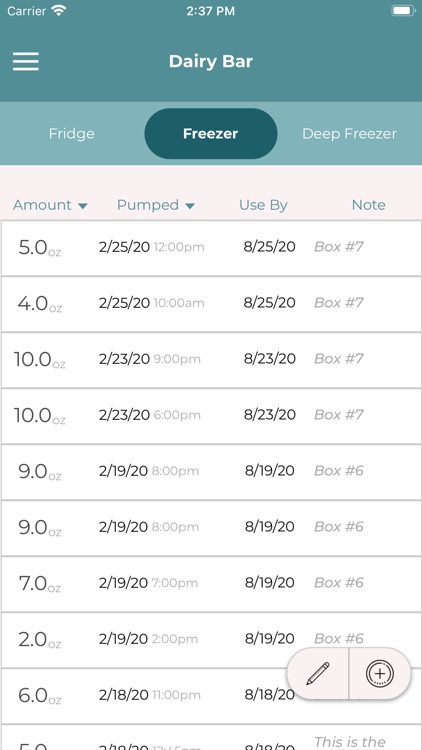Tap the battery icon in status bar
This screenshot has height=750, width=422.
tap(403, 11)
